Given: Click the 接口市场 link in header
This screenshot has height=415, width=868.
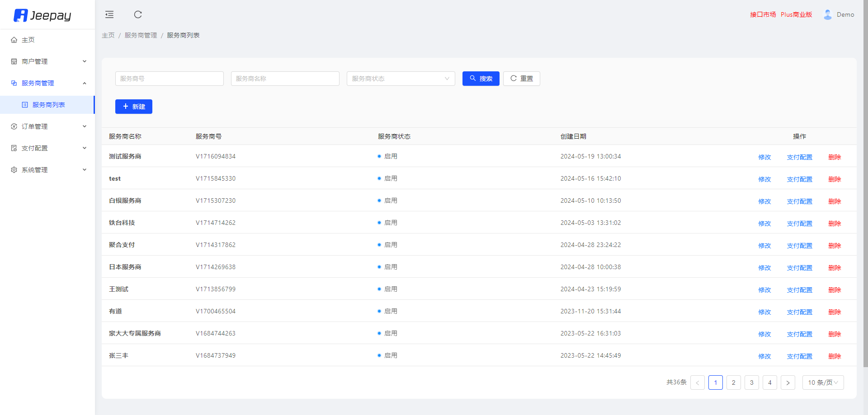Looking at the screenshot, I should coord(763,14).
